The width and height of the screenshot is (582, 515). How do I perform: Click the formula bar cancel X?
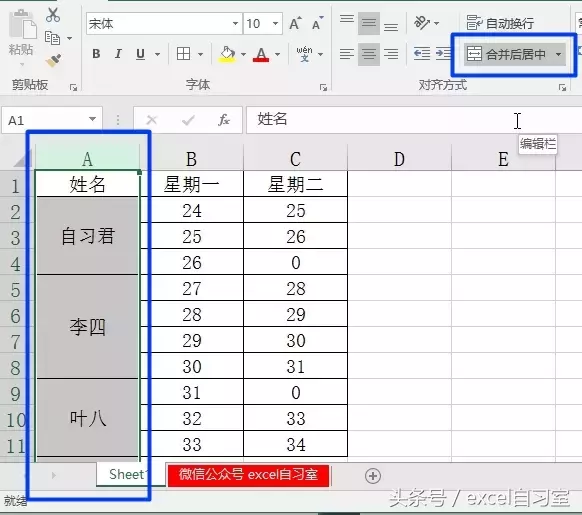[x=152, y=120]
